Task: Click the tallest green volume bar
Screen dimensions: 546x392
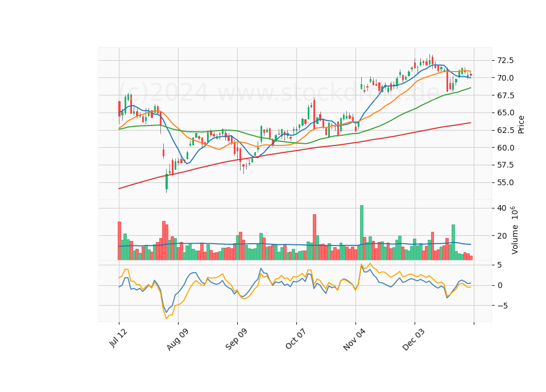Action: pyautogui.click(x=362, y=232)
